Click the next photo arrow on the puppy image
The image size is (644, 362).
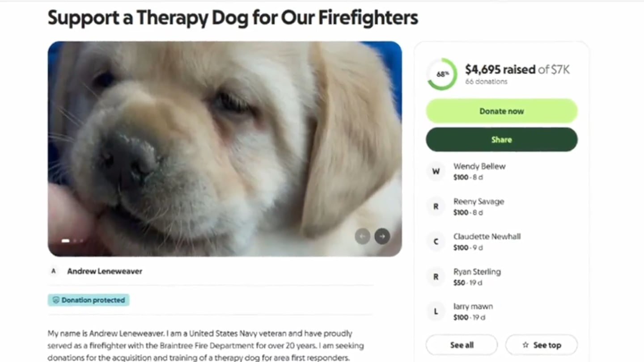tap(382, 236)
